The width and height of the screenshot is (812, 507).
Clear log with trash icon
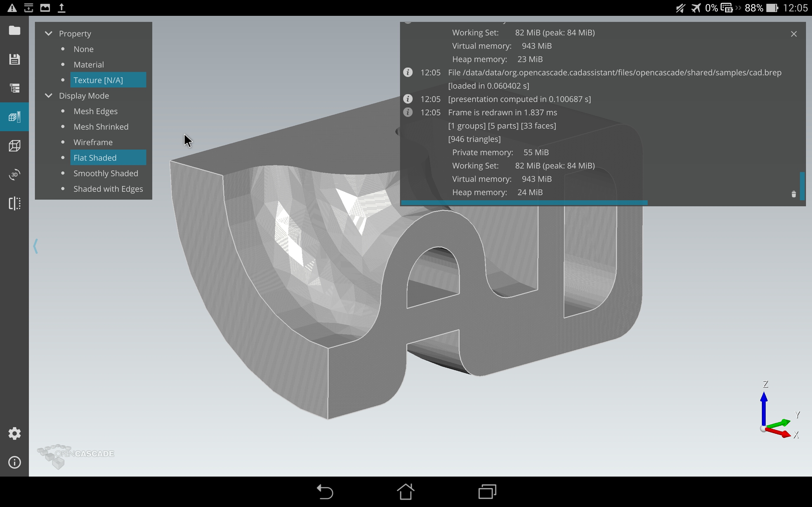pyautogui.click(x=794, y=195)
